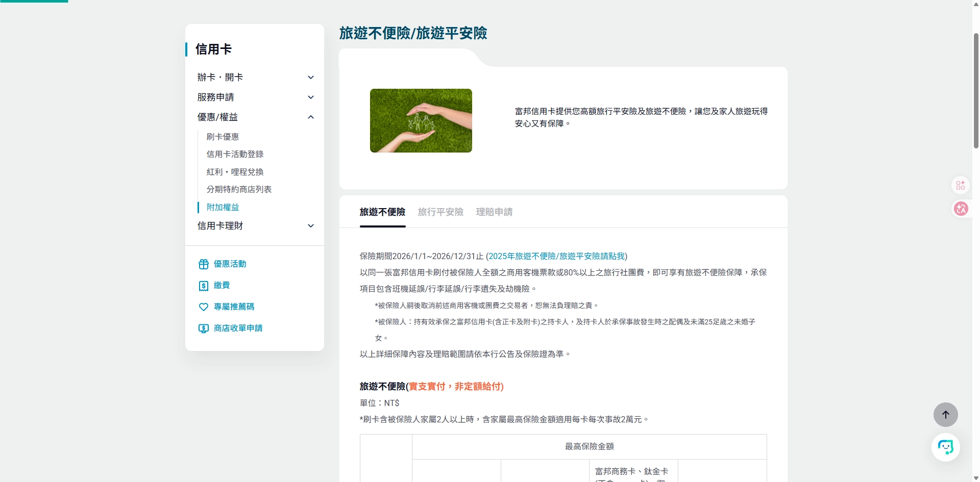Screen dimensions: 980x482
Task: Click the hands-over-family grass thumbnail
Action: (x=421, y=120)
